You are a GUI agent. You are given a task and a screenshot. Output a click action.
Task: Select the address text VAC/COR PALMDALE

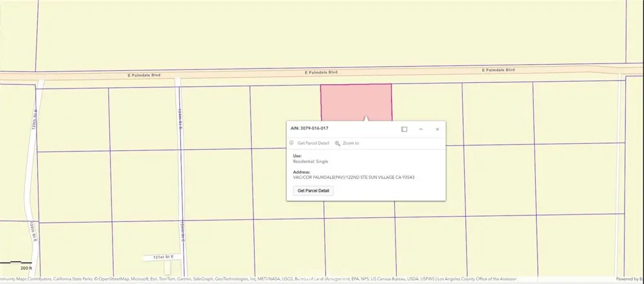[x=353, y=178]
